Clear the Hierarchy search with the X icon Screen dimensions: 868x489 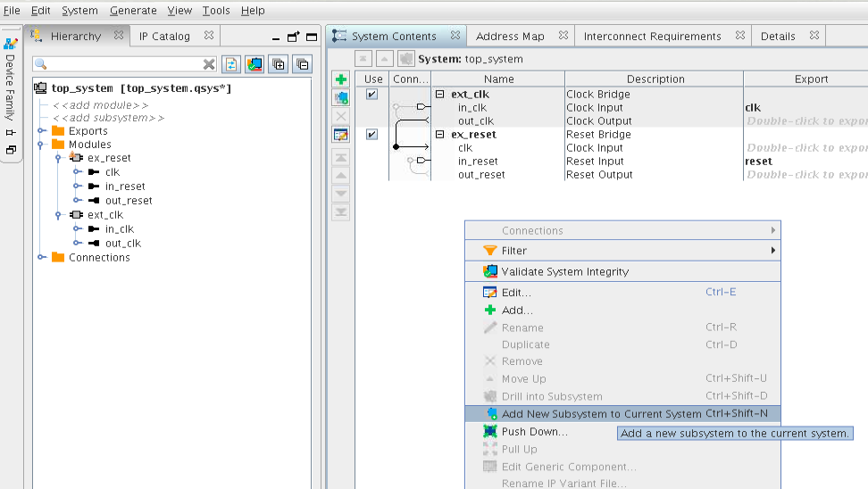(x=209, y=64)
